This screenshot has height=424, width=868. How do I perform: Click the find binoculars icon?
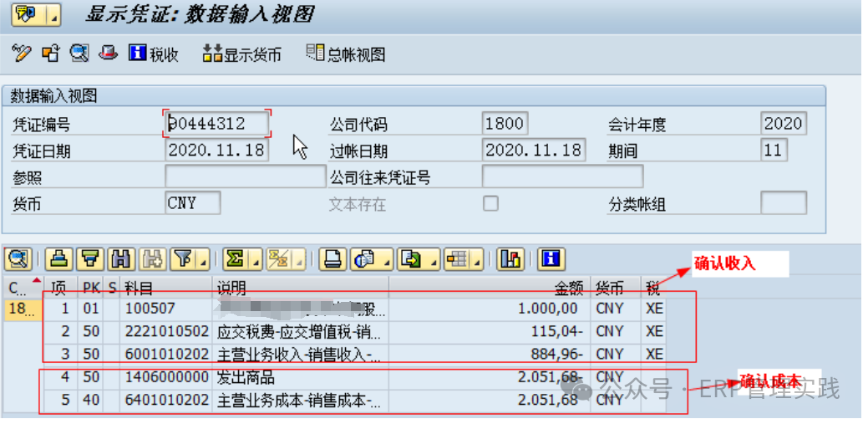(x=122, y=258)
